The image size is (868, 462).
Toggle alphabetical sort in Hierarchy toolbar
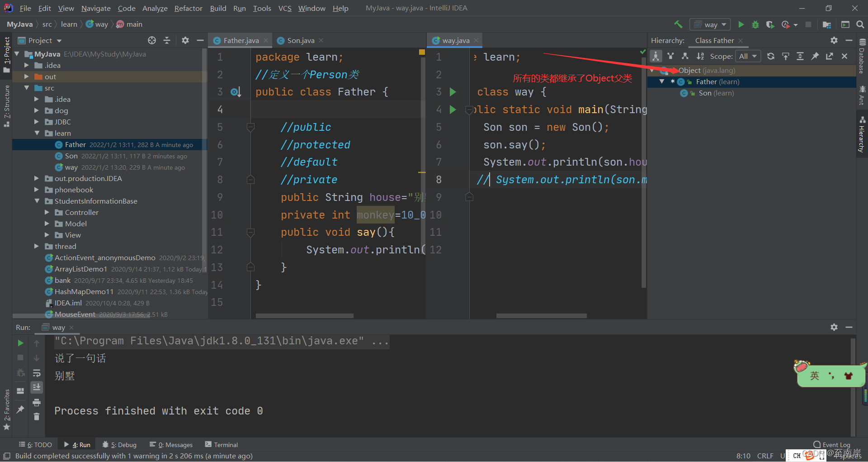point(700,56)
